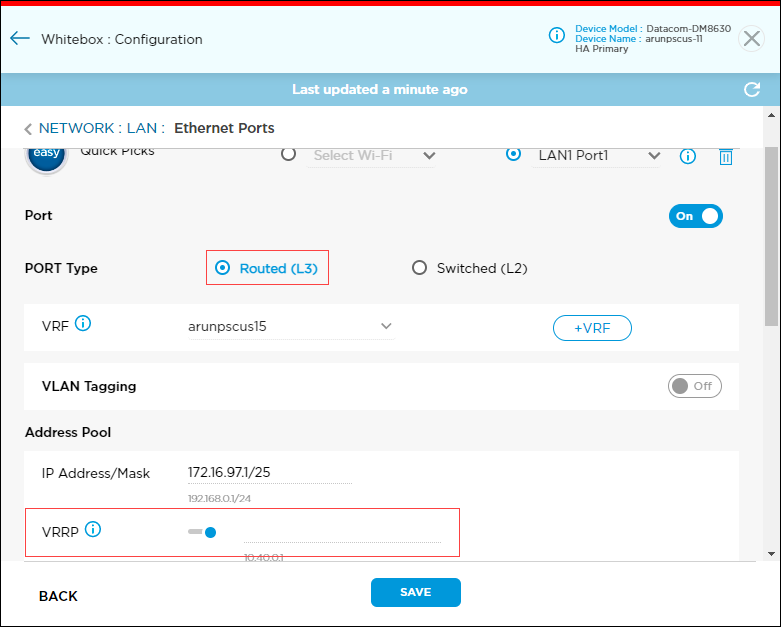Show VRRP help info icon

tap(93, 530)
